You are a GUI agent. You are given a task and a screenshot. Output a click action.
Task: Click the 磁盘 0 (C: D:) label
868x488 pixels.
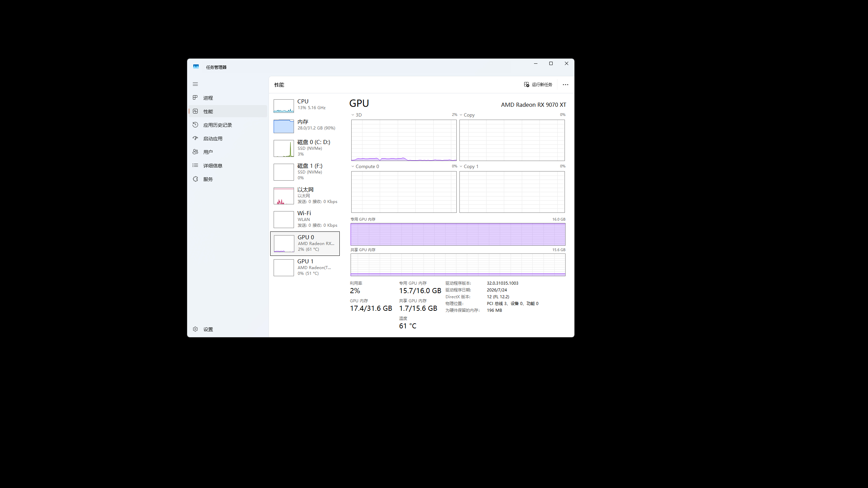pyautogui.click(x=314, y=142)
